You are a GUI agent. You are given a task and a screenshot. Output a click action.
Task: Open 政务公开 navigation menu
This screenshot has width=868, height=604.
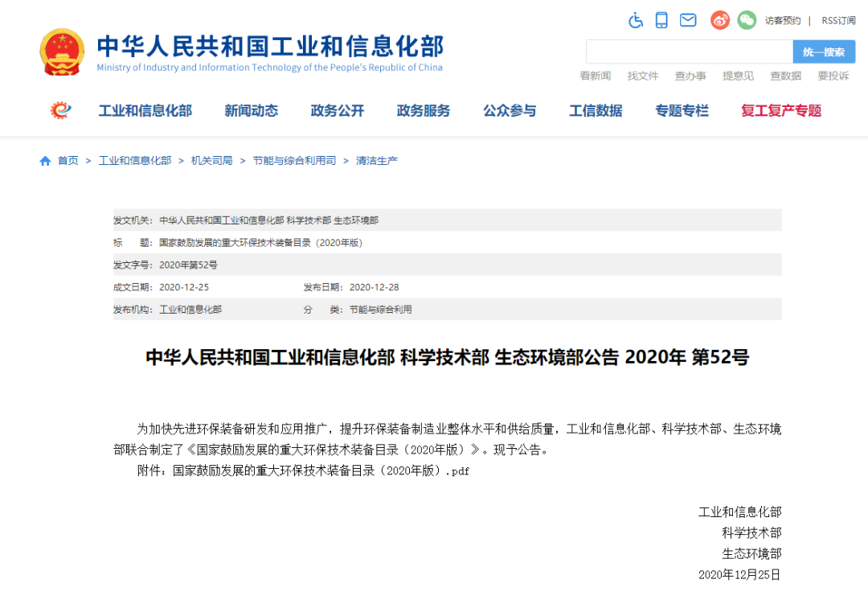click(337, 111)
